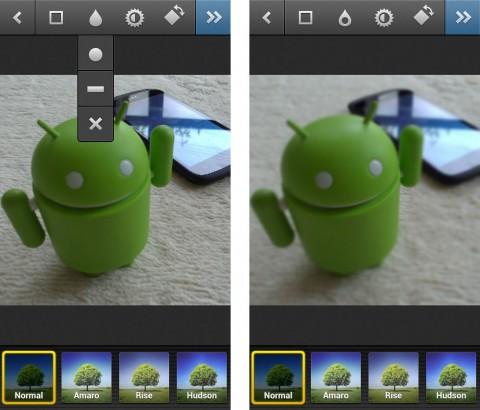Tap the blue next arrows in the left screen
The width and height of the screenshot is (480, 410).
213,17
